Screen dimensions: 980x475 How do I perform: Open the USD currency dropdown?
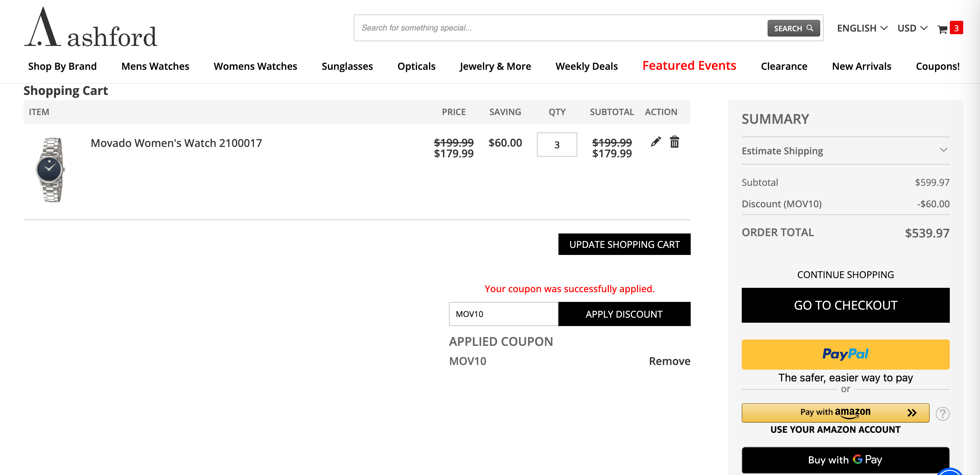[x=912, y=28]
